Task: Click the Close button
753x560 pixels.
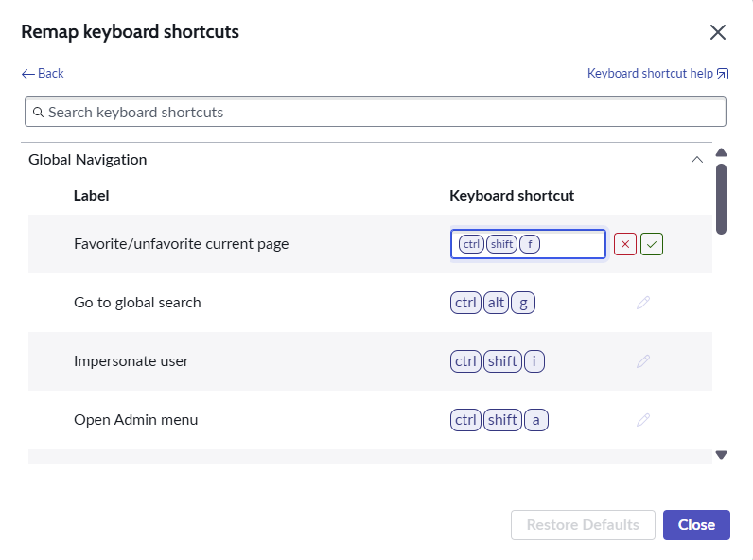Action: click(696, 525)
